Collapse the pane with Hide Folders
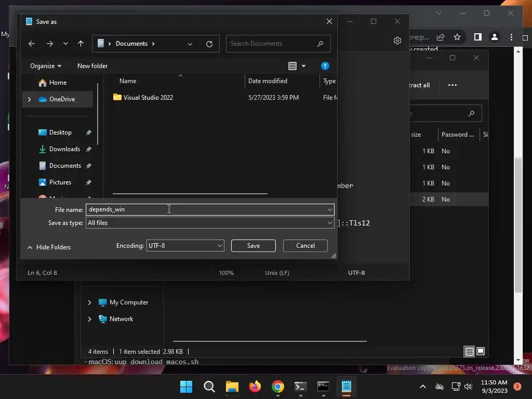Viewport: 532px width, 399px height. 49,247
